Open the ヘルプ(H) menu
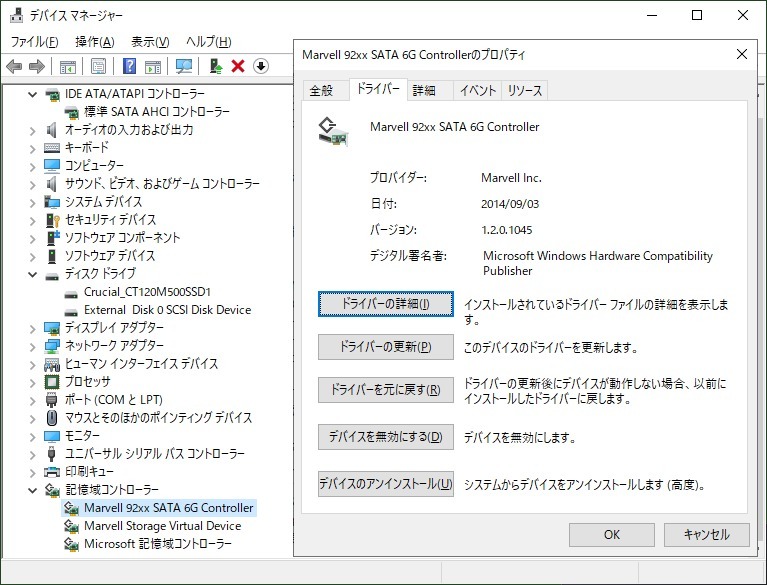 click(208, 42)
